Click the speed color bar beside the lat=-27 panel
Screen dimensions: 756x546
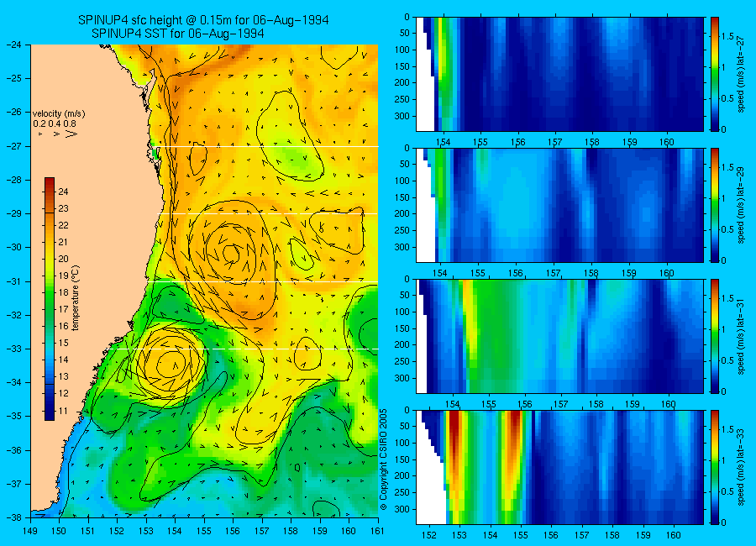tap(715, 74)
